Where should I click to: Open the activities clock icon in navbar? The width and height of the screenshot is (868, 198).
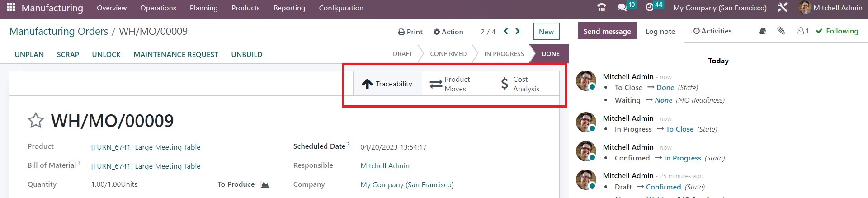pyautogui.click(x=650, y=8)
